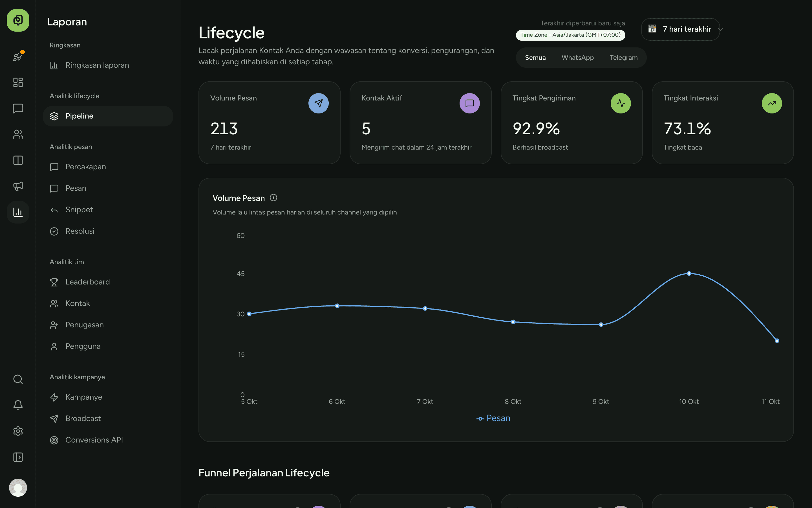Image resolution: width=812 pixels, height=508 pixels.
Task: Open the Pengguna report
Action: 108,346
